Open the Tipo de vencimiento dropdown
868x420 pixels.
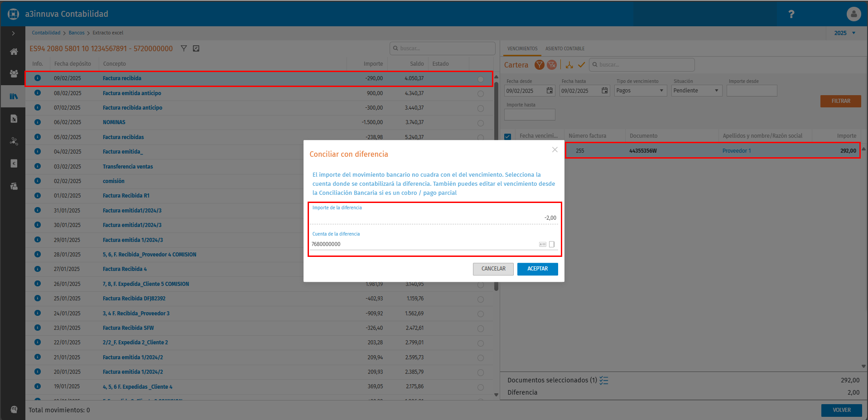coord(640,91)
